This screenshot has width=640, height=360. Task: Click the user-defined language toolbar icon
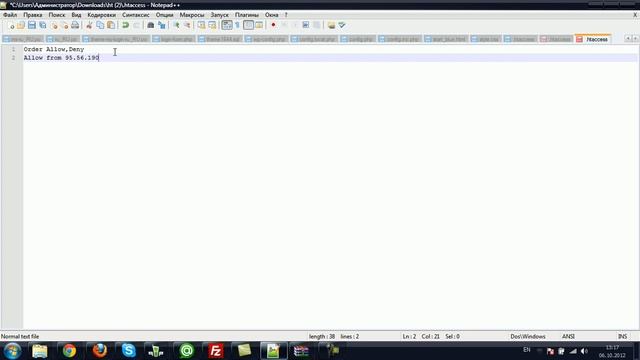(259, 25)
